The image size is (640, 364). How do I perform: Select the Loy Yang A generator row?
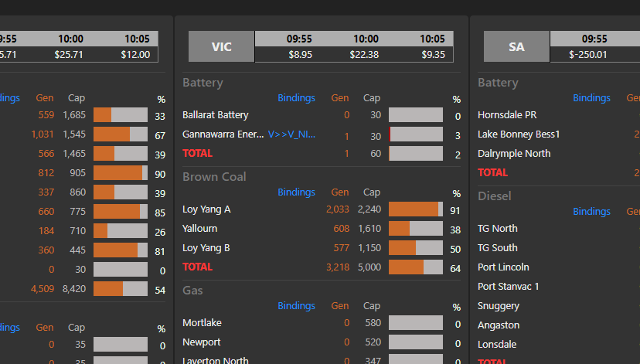pos(206,209)
